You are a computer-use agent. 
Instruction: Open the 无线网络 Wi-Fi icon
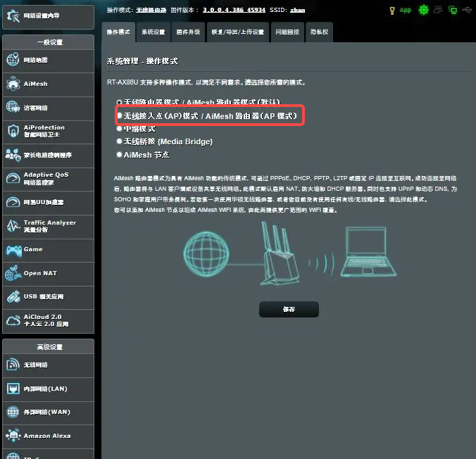(13, 365)
